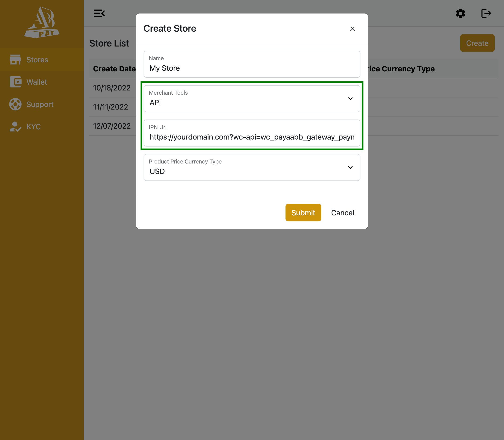Cancel the Create Store dialog

pyautogui.click(x=343, y=212)
